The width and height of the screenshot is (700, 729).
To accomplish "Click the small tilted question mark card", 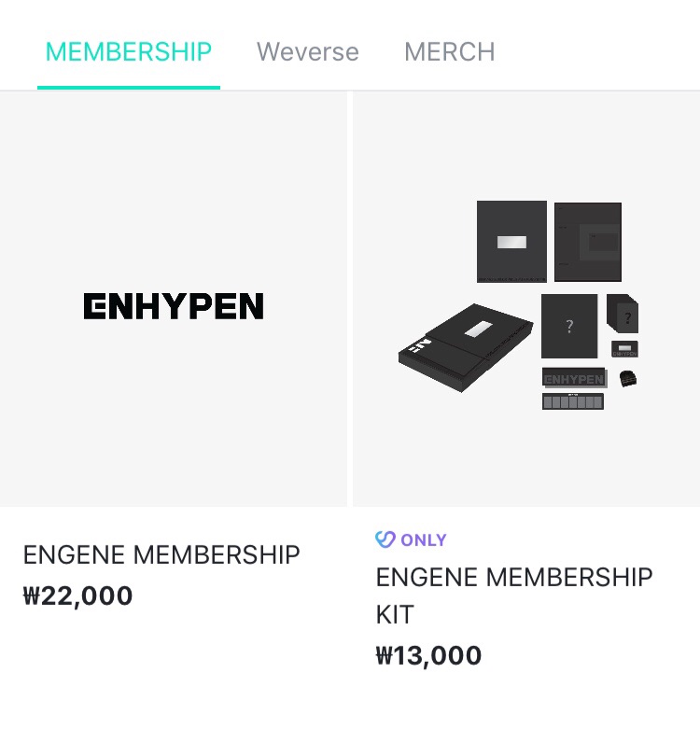I will coord(623,315).
